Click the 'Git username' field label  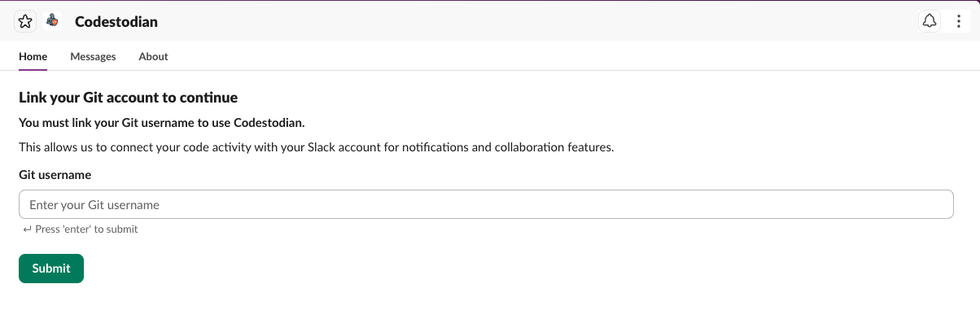[55, 174]
